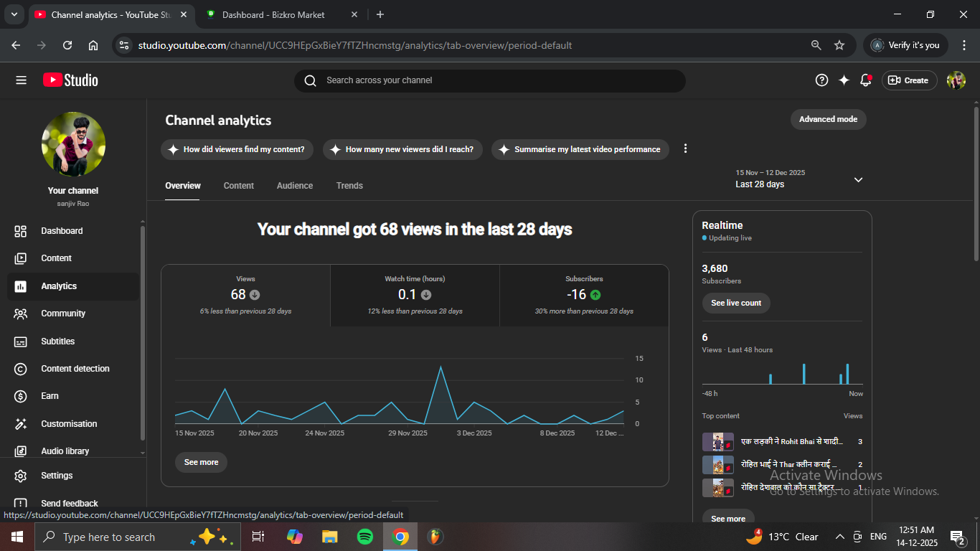Expand the Last 28 days date range dropdown
This screenshot has height=551, width=980.
(x=858, y=179)
